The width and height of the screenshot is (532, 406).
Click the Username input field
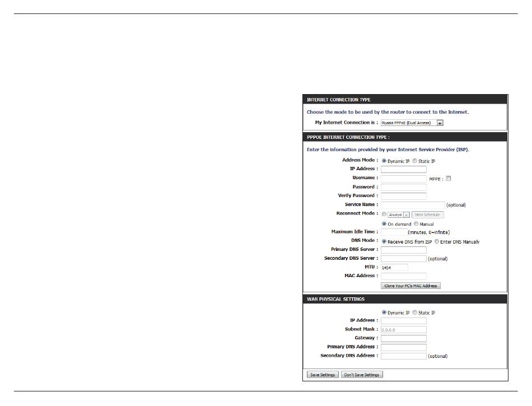(x=403, y=179)
